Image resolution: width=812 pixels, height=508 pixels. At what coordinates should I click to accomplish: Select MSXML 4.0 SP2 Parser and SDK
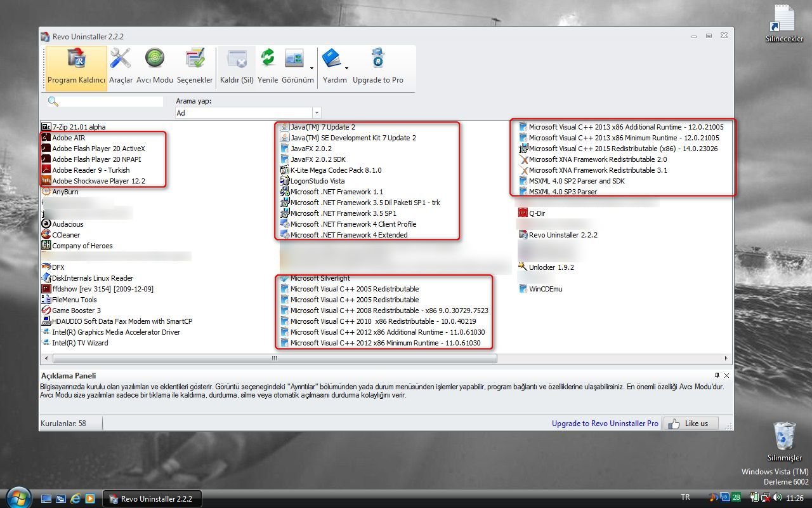(573, 181)
